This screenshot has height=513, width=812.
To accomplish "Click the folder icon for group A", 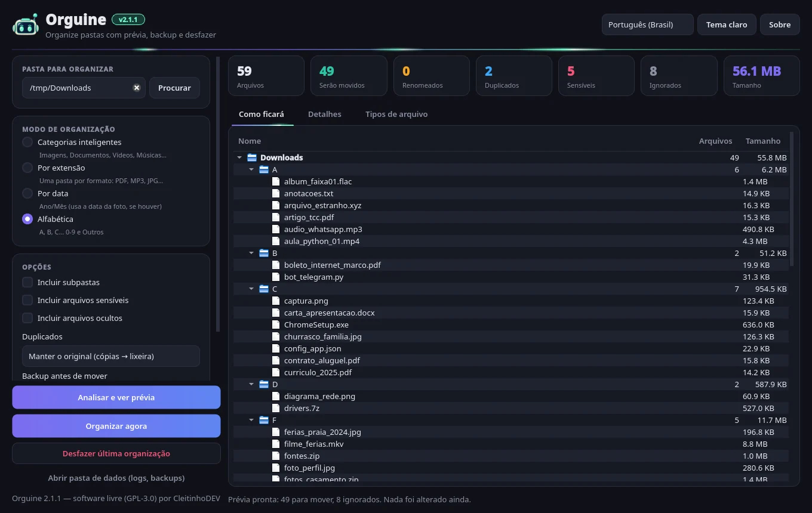I will (x=264, y=169).
